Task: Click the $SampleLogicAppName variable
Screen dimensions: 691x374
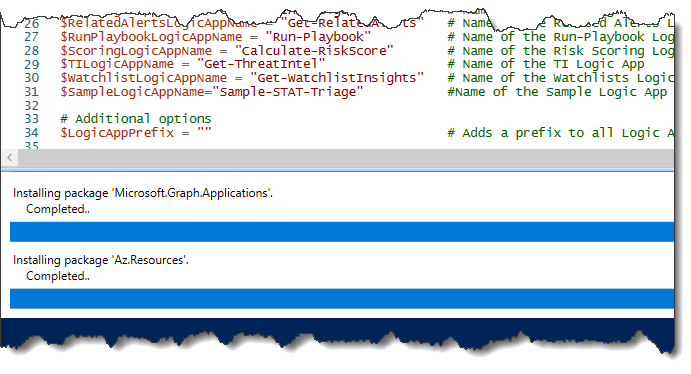Action: 132,92
